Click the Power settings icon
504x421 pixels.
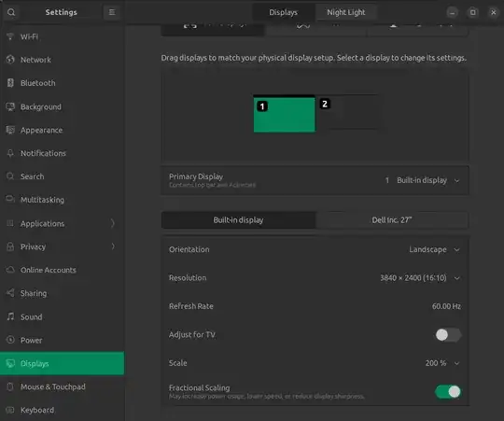10,340
